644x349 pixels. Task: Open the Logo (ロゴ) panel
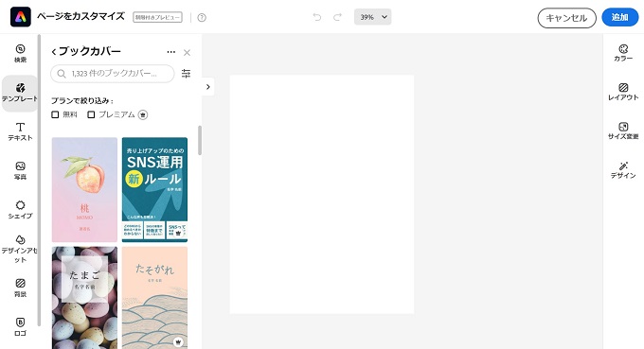pyautogui.click(x=20, y=327)
